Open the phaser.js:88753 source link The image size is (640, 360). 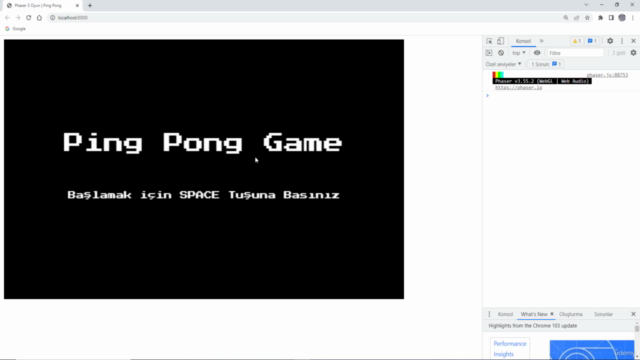[607, 75]
